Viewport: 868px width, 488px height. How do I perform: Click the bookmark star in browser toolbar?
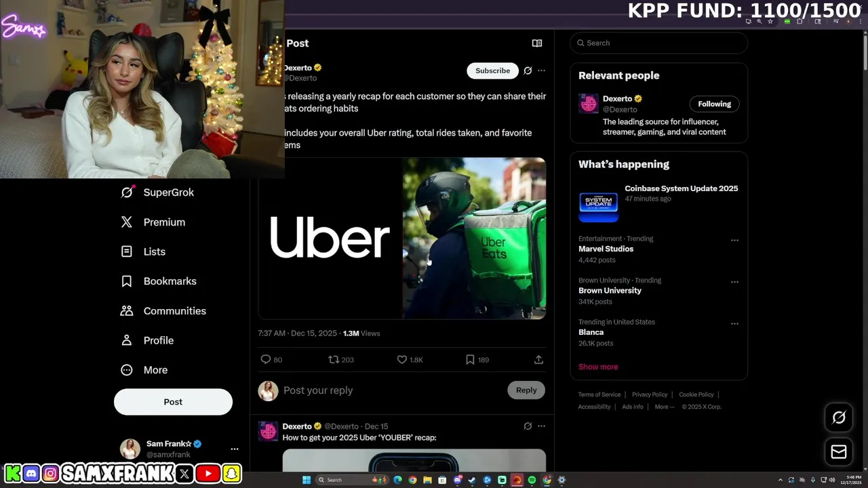(x=770, y=22)
